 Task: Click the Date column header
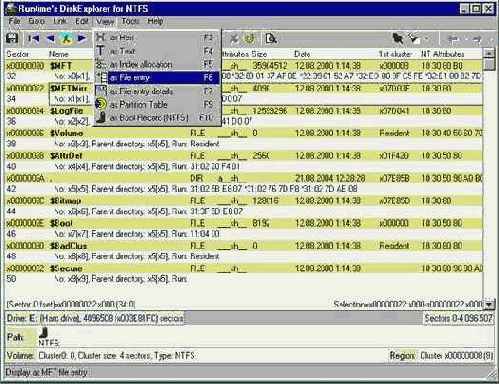302,54
